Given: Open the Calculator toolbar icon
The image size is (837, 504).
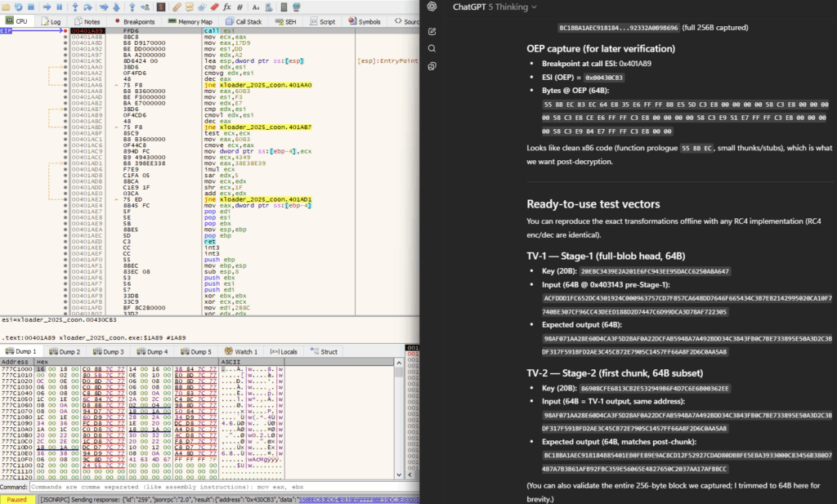Looking at the screenshot, I should 284,7.
